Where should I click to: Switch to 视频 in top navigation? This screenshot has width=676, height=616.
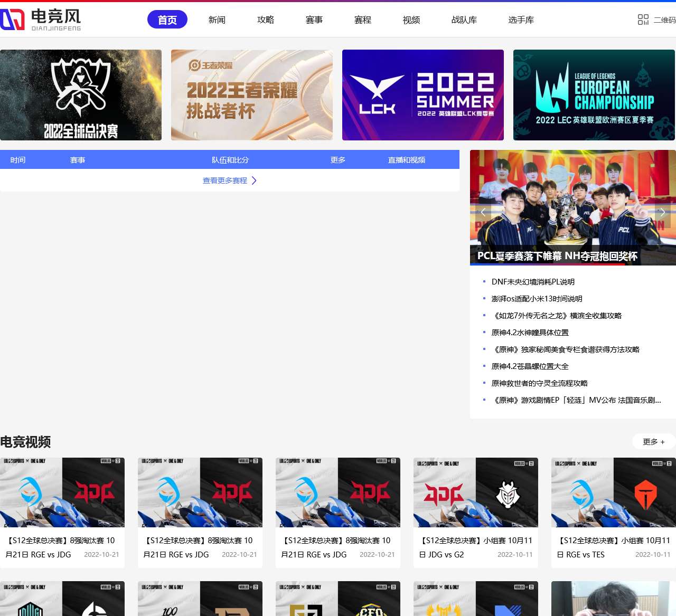[411, 20]
